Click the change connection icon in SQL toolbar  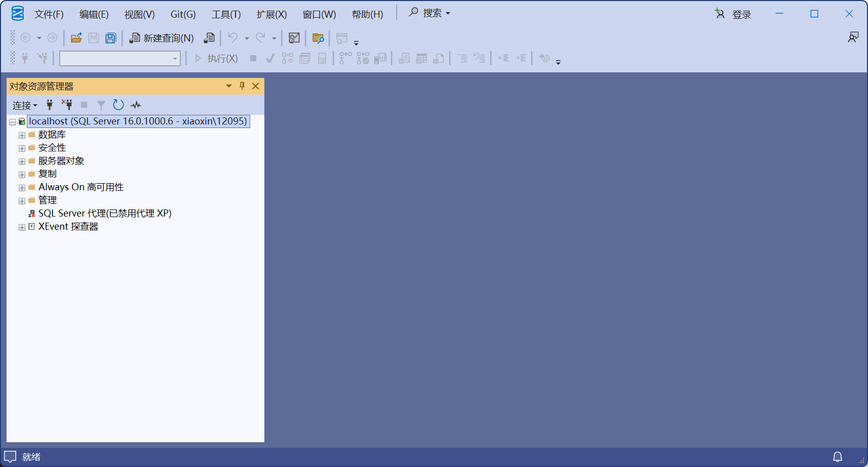(43, 58)
